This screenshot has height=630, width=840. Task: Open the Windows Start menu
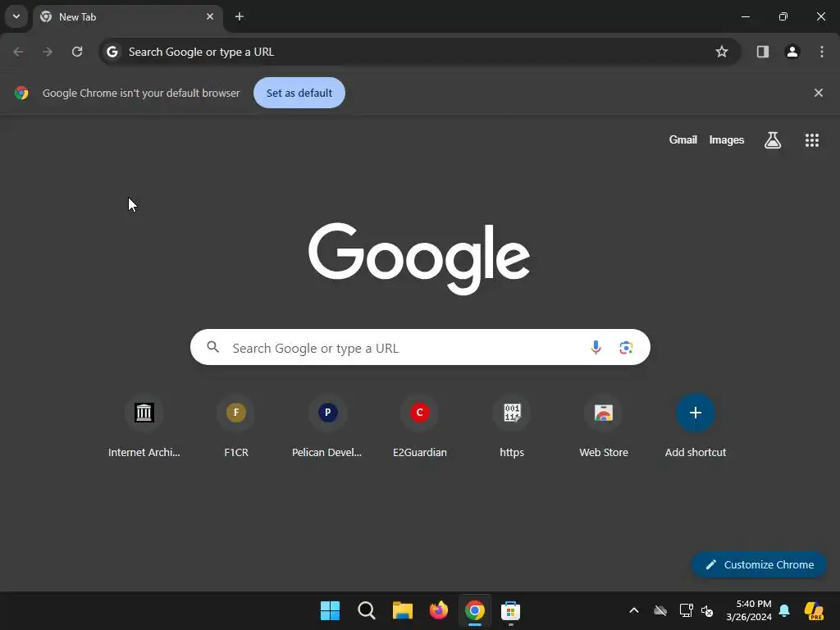point(330,610)
